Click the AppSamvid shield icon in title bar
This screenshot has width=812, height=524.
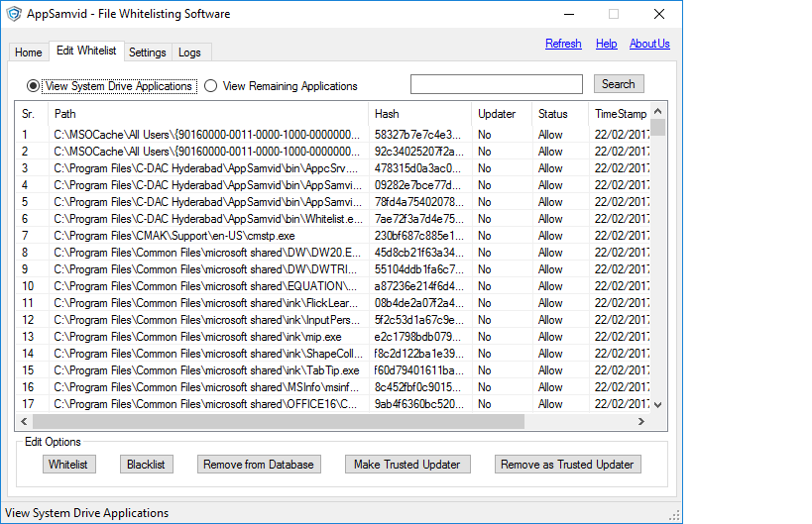click(x=14, y=14)
